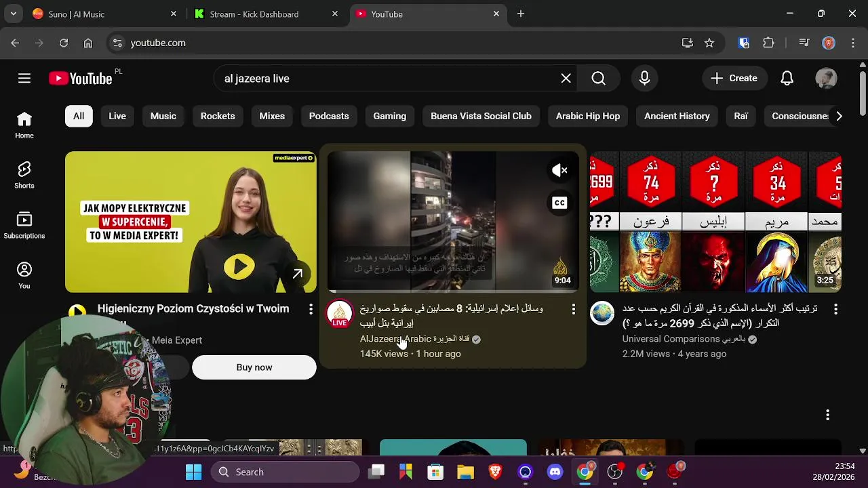This screenshot has width=868, height=488.
Task: Open the Universal Comparisons channel link
Action: 684,339
